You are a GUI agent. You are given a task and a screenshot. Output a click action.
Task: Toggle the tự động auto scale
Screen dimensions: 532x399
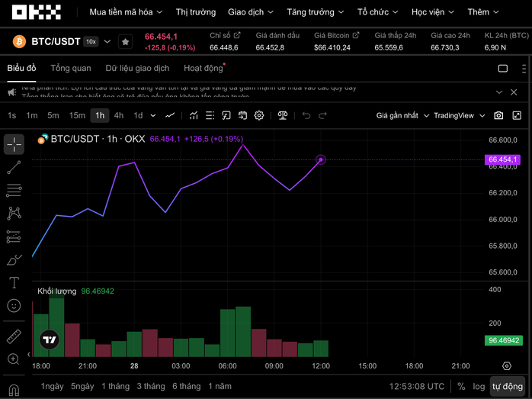[x=508, y=386]
